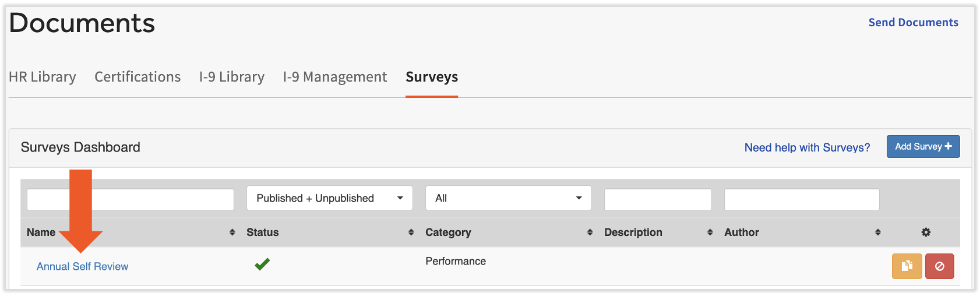Open the Certifications tab
The width and height of the screenshot is (980, 296).
pos(138,77)
